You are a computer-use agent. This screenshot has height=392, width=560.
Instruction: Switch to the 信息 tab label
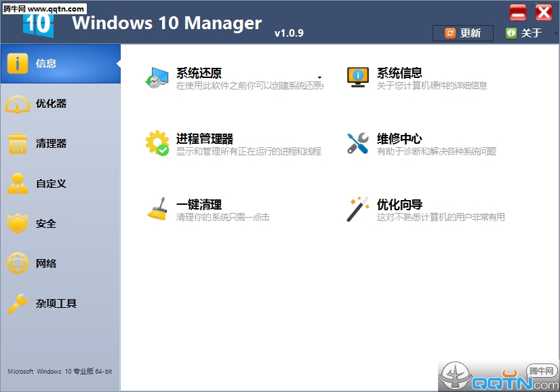tap(45, 64)
